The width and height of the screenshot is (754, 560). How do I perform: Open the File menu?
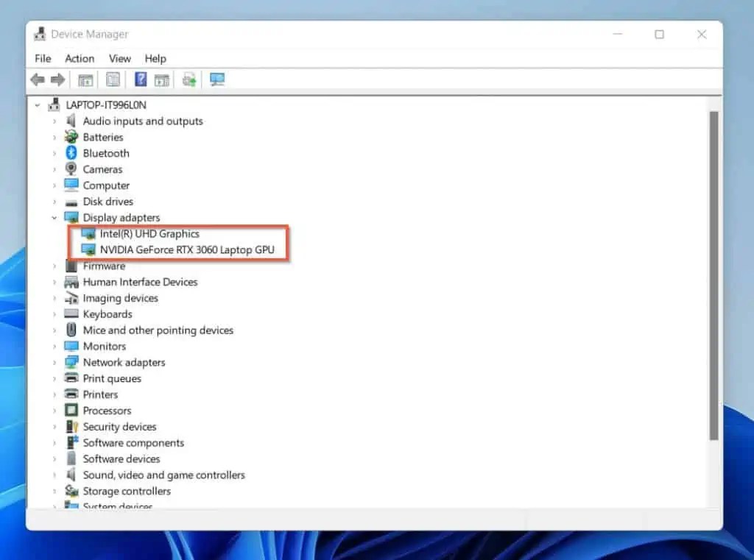coord(42,58)
